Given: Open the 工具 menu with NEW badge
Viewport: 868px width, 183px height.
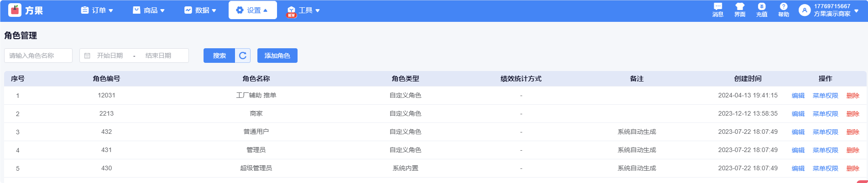Looking at the screenshot, I should tap(303, 10).
